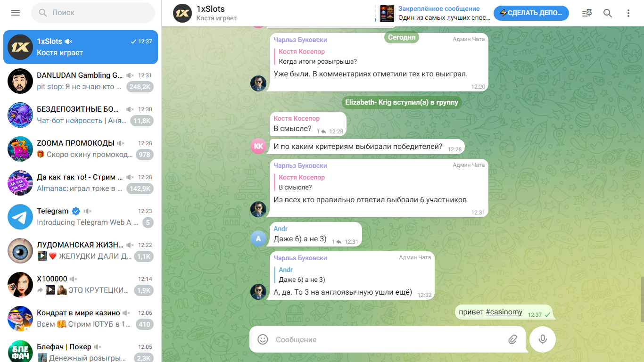
Task: Open the Закреплённое сообщение pinned banner
Action: coord(434,13)
